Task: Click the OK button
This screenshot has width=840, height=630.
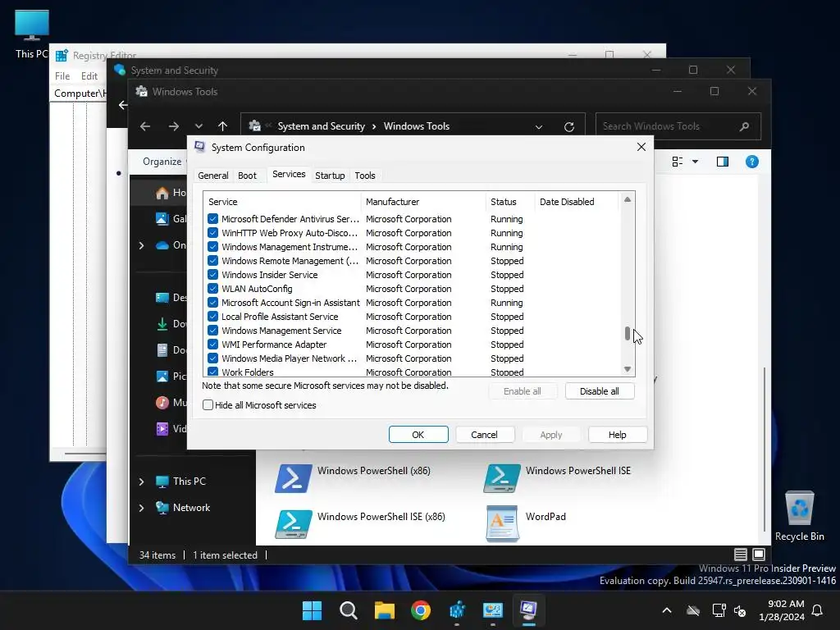Action: (x=418, y=435)
